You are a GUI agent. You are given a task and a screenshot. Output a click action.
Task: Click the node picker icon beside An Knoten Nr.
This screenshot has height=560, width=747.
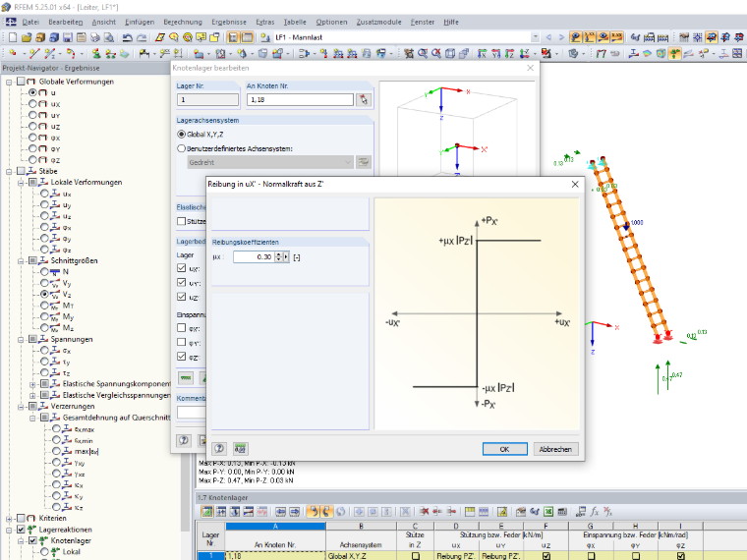pos(364,99)
